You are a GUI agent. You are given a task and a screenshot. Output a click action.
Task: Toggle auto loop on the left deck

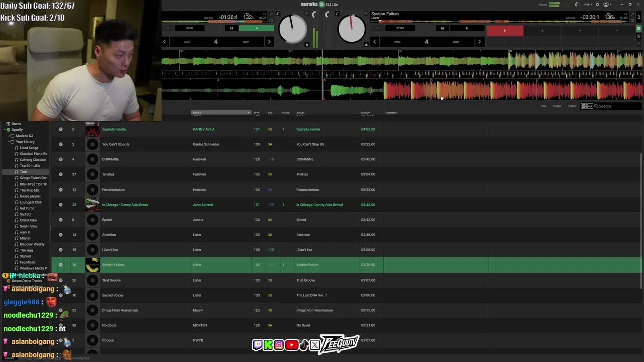click(x=187, y=42)
